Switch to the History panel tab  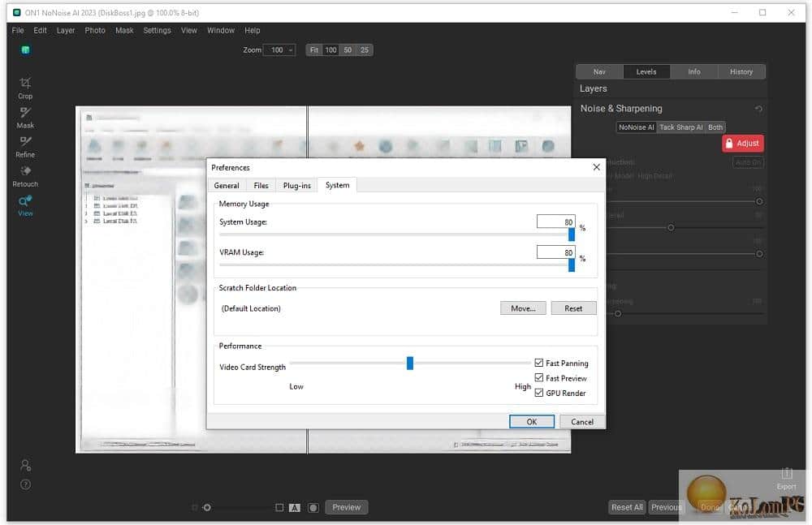pos(741,72)
